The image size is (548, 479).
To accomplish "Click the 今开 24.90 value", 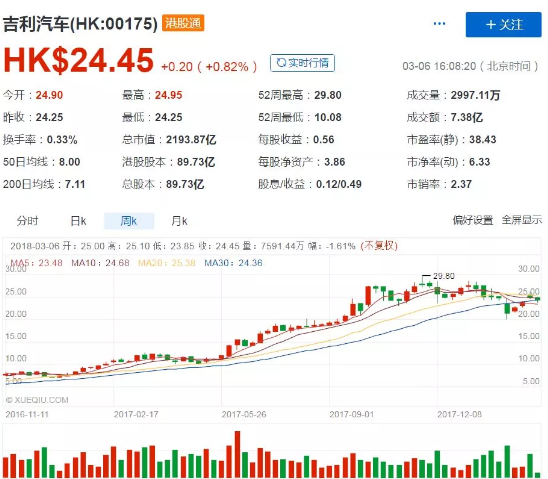I will [x=49, y=95].
